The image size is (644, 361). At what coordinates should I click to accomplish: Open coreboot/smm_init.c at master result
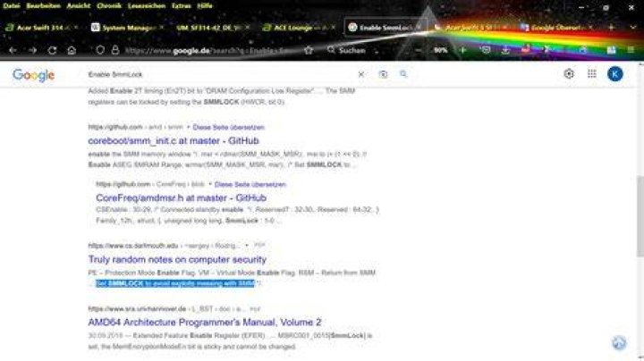click(174, 140)
